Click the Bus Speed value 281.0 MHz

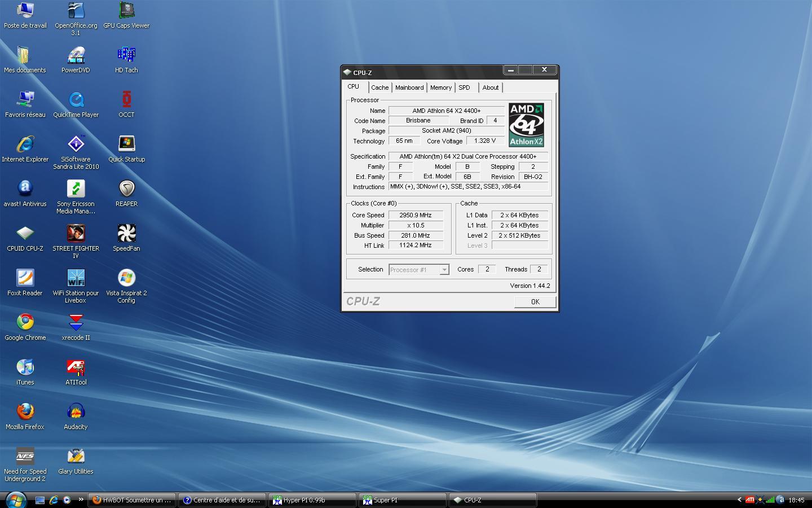416,235
